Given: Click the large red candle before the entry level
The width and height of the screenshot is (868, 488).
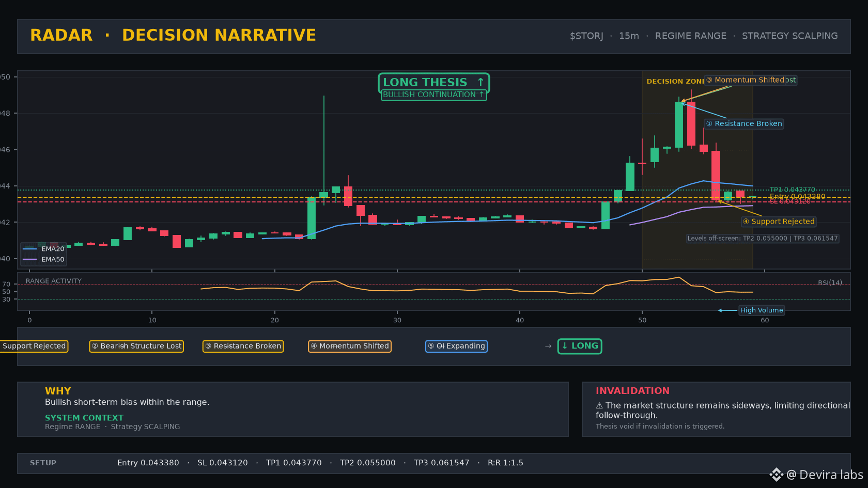Looking at the screenshot, I should (x=716, y=175).
